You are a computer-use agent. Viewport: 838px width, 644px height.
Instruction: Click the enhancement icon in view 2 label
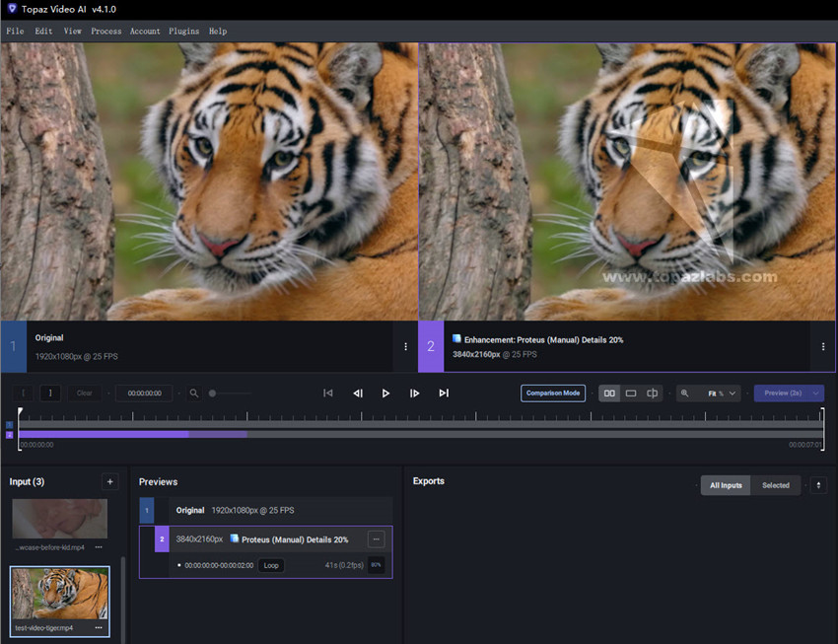[456, 338]
